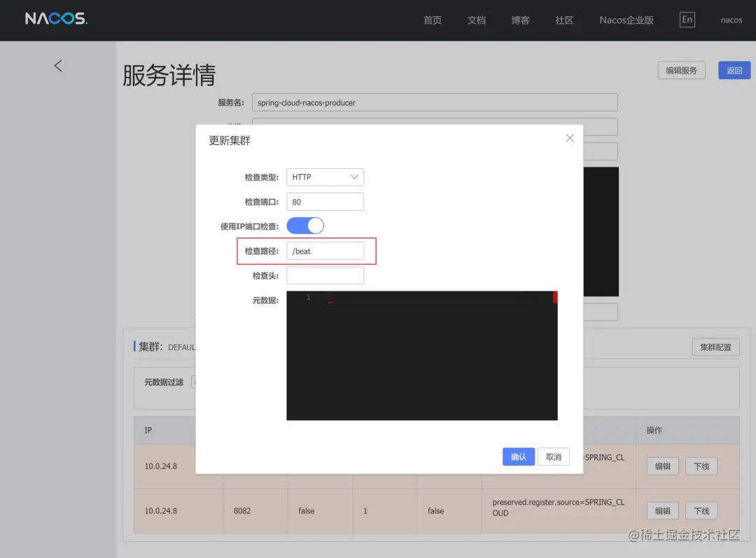Click 下线 for instance on port 8082
756x558 pixels.
701,510
